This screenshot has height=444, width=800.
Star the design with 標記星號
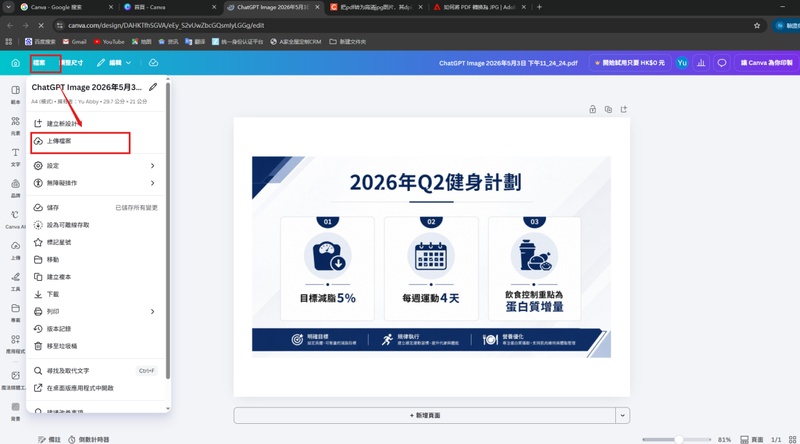click(96, 242)
